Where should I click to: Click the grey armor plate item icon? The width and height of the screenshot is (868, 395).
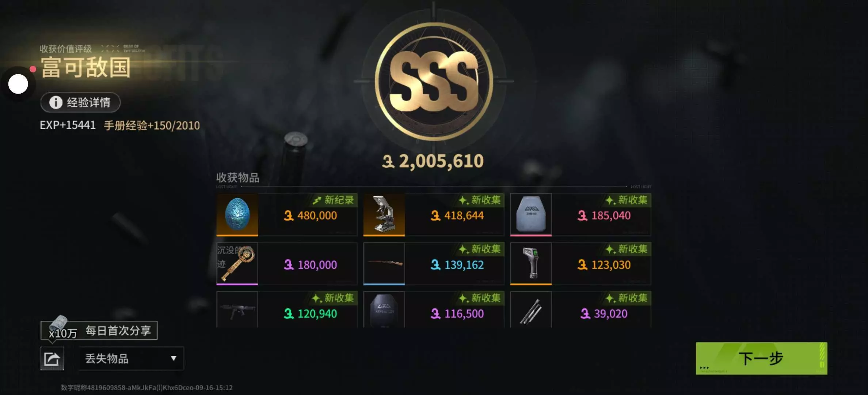(x=531, y=214)
